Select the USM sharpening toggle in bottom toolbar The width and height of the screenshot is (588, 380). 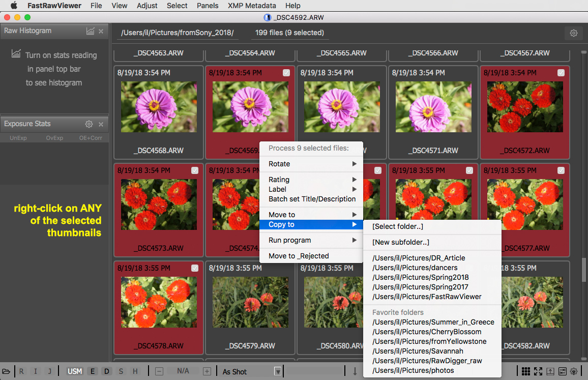(x=75, y=371)
